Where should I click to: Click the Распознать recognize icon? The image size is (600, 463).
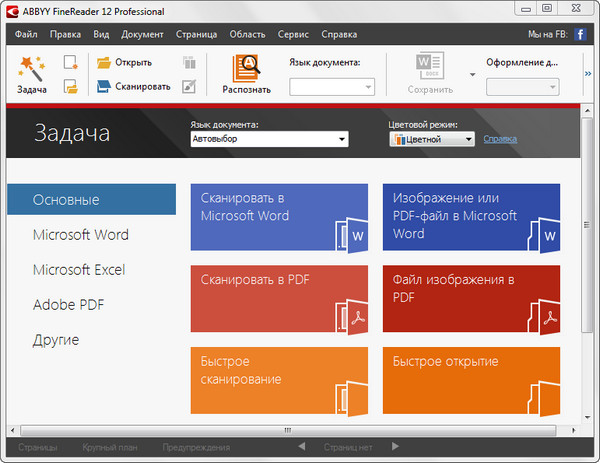coord(246,68)
